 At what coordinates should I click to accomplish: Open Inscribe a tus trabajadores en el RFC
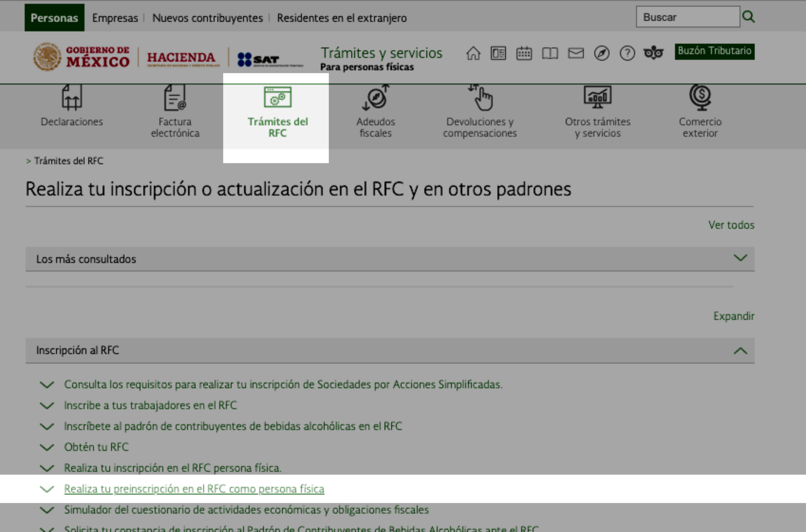click(150, 405)
